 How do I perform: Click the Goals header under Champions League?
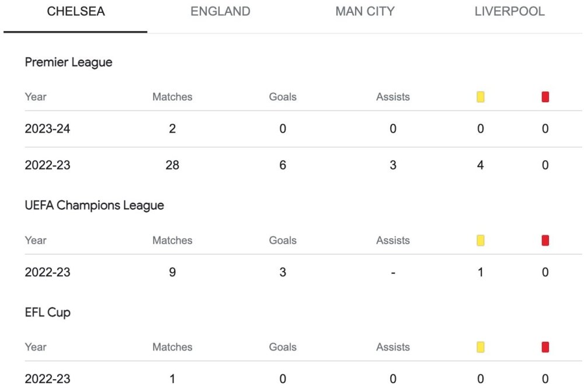click(283, 240)
